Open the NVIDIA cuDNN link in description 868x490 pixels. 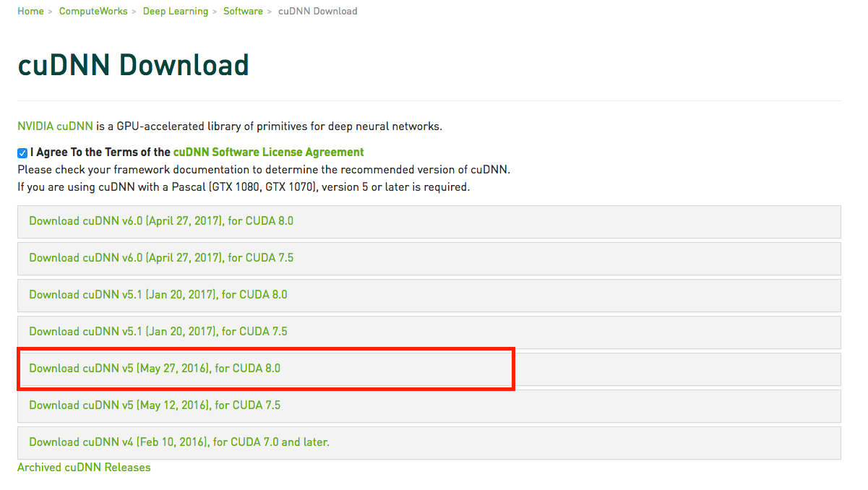pos(55,126)
